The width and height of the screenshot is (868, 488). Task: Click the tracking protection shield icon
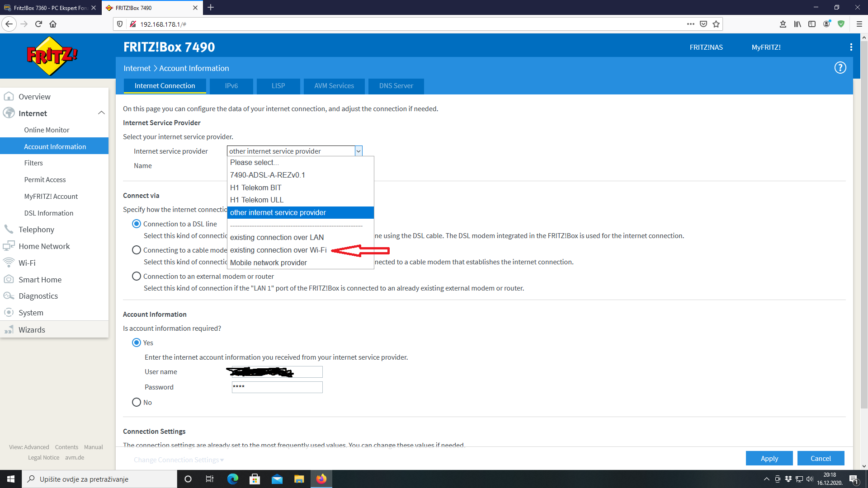tap(120, 24)
